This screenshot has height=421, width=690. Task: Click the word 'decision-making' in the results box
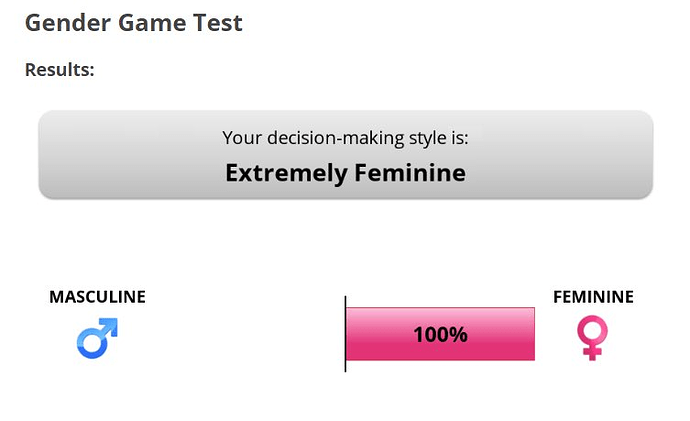point(335,138)
